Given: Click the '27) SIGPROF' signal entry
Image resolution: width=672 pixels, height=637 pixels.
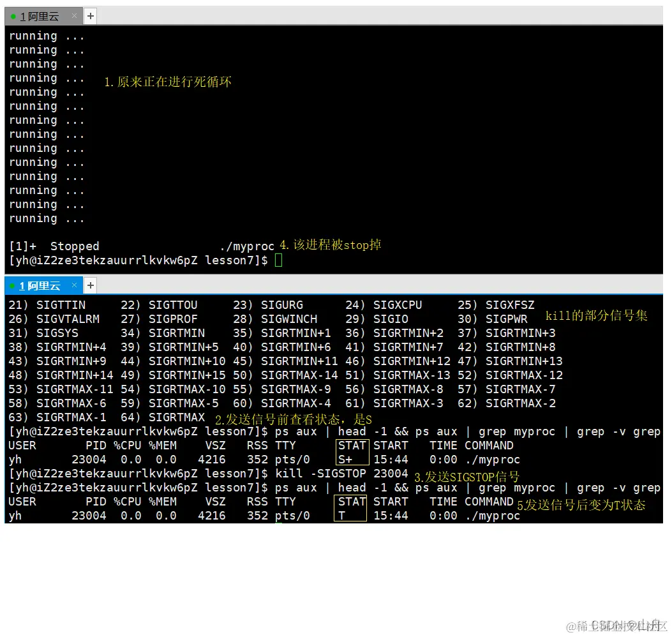Looking at the screenshot, I should coord(159,319).
